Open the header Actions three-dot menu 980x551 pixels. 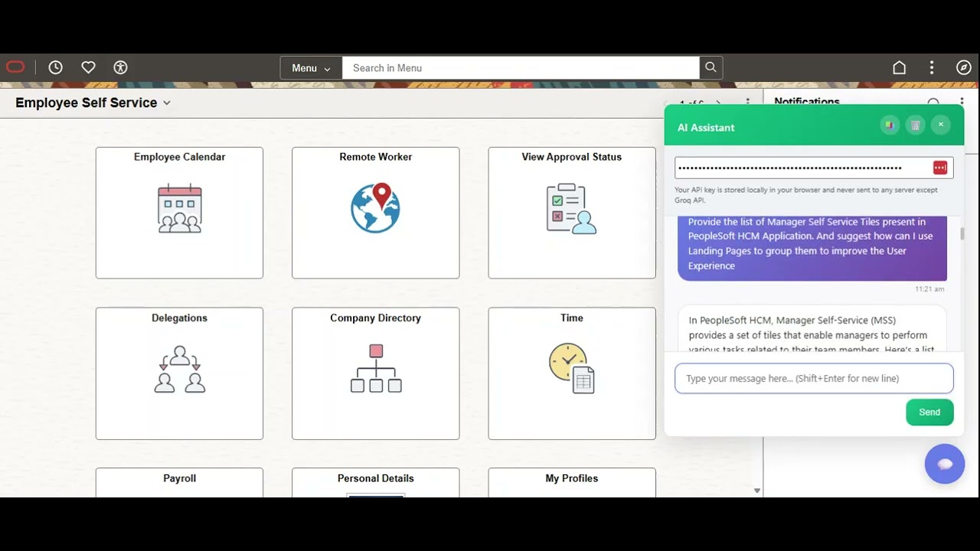pos(932,67)
